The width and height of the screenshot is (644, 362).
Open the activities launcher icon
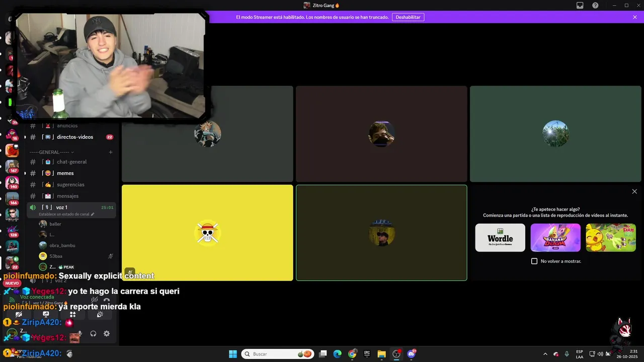[x=73, y=315]
